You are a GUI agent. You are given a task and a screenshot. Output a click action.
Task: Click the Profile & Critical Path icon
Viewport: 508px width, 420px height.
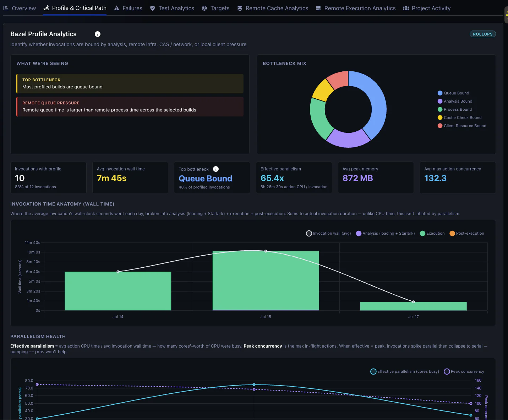click(x=46, y=8)
